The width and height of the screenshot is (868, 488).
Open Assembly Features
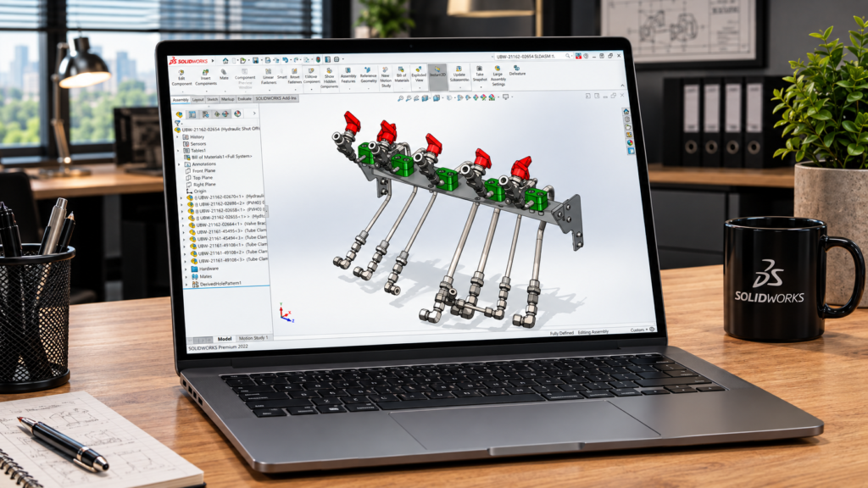(x=348, y=75)
